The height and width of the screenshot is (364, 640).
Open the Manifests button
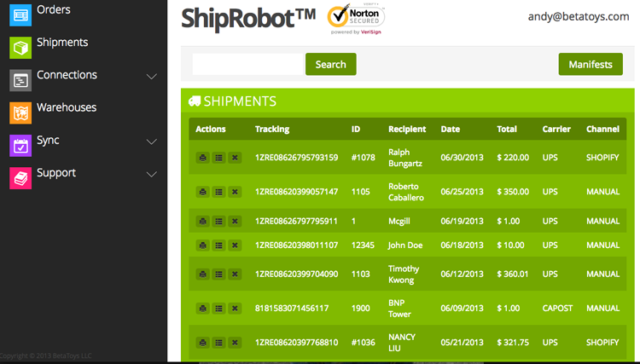tap(591, 64)
